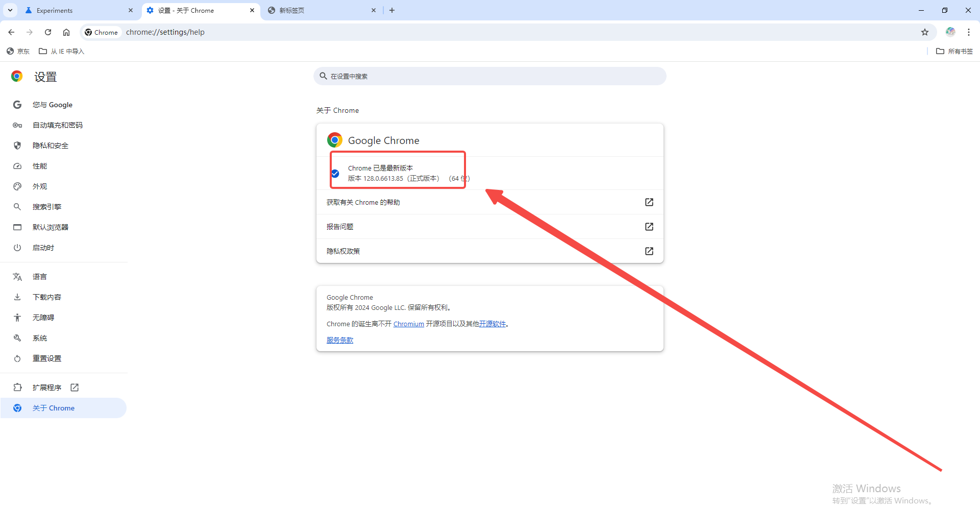Image resolution: width=980 pixels, height=531 pixels.
Task: Click the translate language icon
Action: pyautogui.click(x=17, y=277)
